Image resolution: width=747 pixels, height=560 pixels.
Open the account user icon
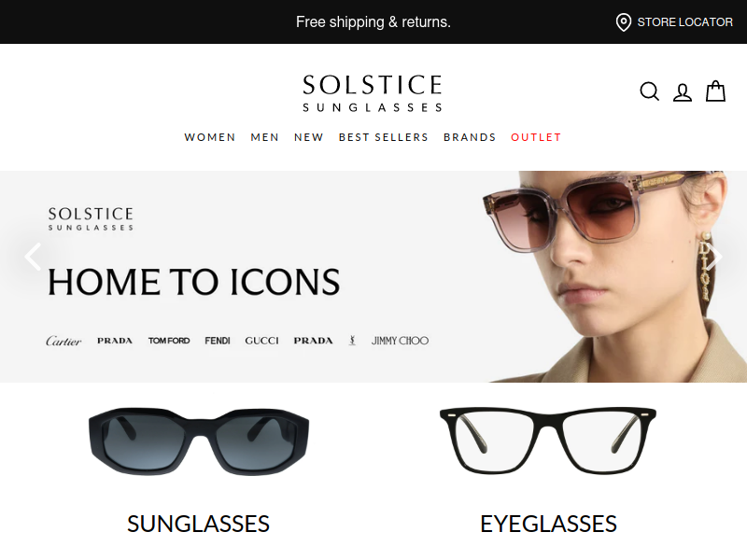[x=683, y=92]
